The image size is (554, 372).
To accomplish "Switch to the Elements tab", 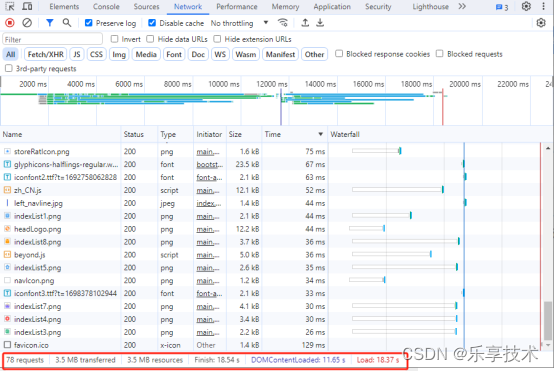I will click(x=64, y=7).
